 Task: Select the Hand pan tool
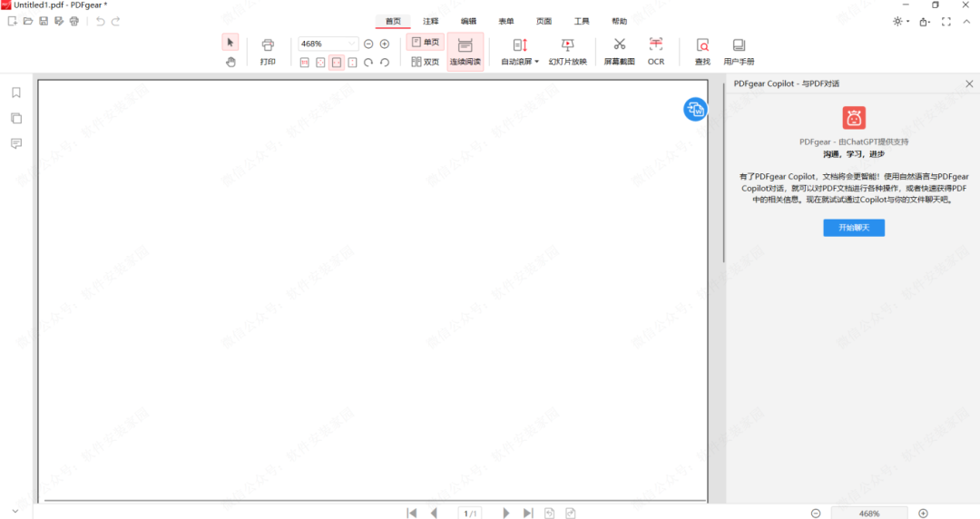230,62
